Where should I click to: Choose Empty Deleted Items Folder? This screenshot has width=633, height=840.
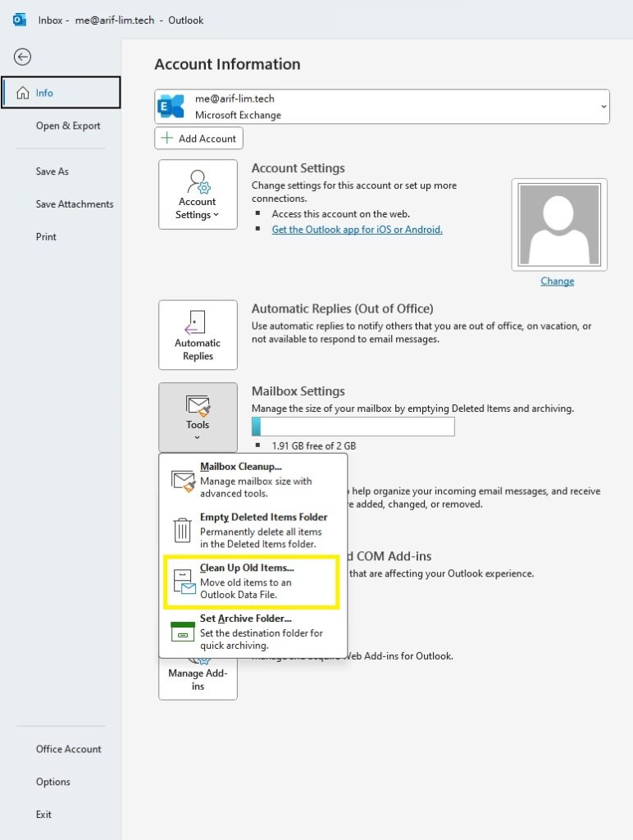click(x=253, y=530)
